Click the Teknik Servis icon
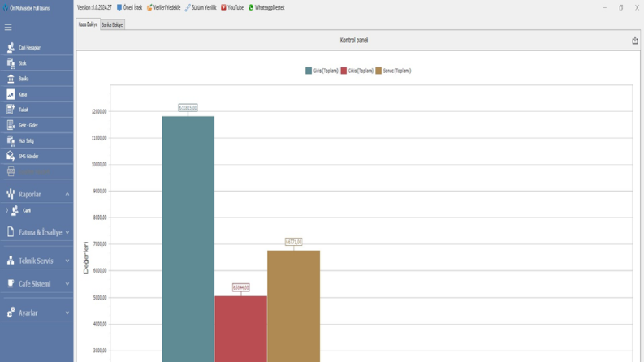Viewport: 644px width, 362px height. pyautogui.click(x=11, y=261)
